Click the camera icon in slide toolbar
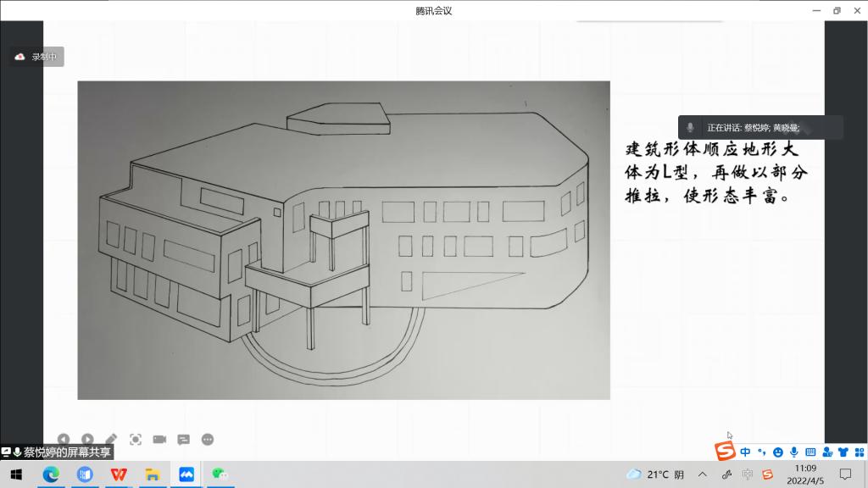This screenshot has height=488, width=868. coord(159,440)
